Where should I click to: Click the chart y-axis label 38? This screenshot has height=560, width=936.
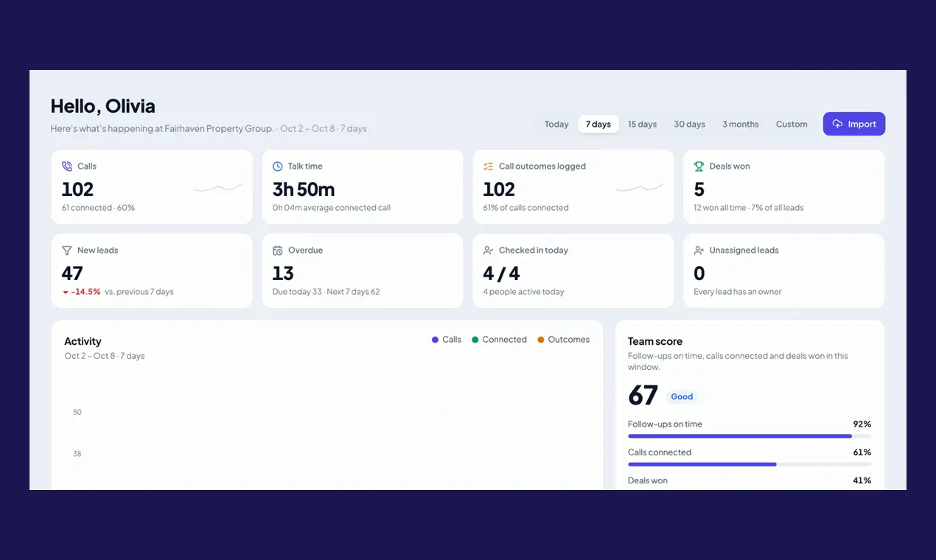pos(77,454)
